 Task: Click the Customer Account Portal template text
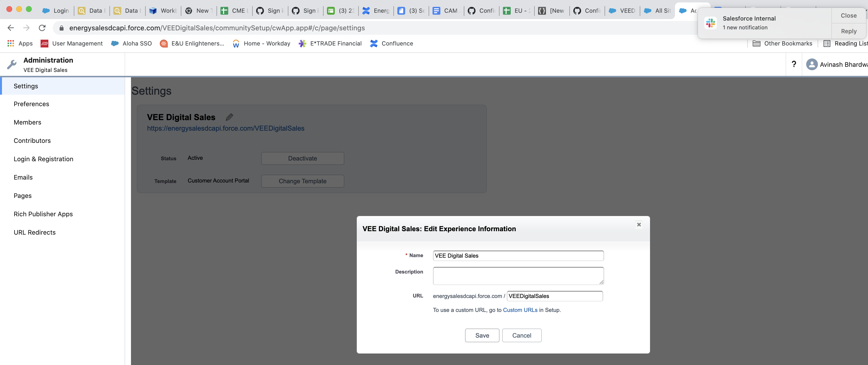(x=218, y=181)
